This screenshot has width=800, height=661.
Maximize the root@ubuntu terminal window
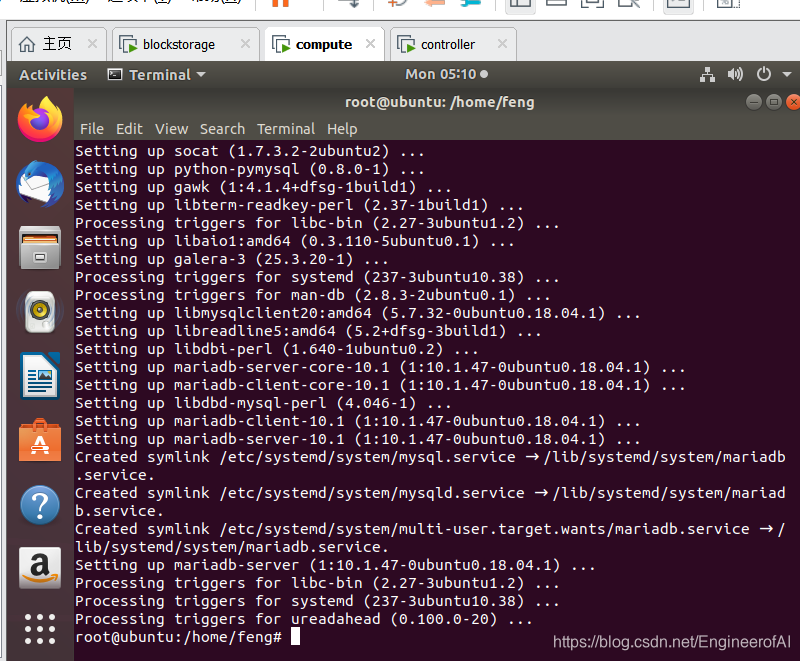(x=774, y=102)
